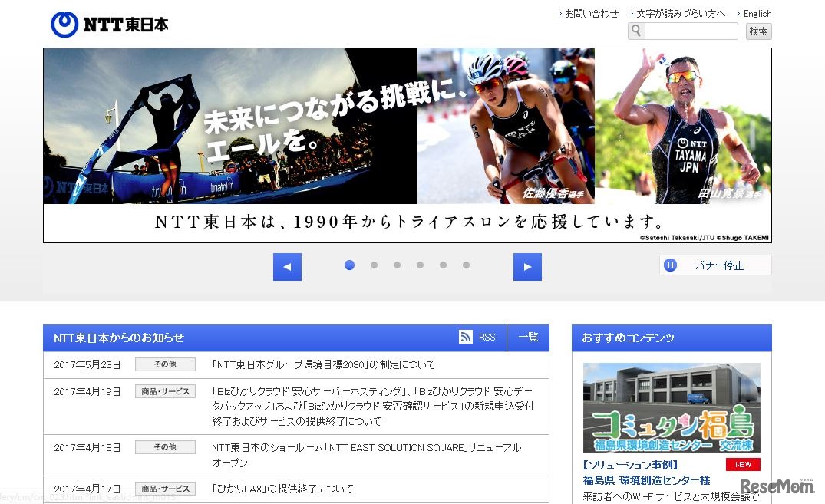Pause banner rotation with バナー停止
This screenshot has width=825, height=504.
coord(715,265)
